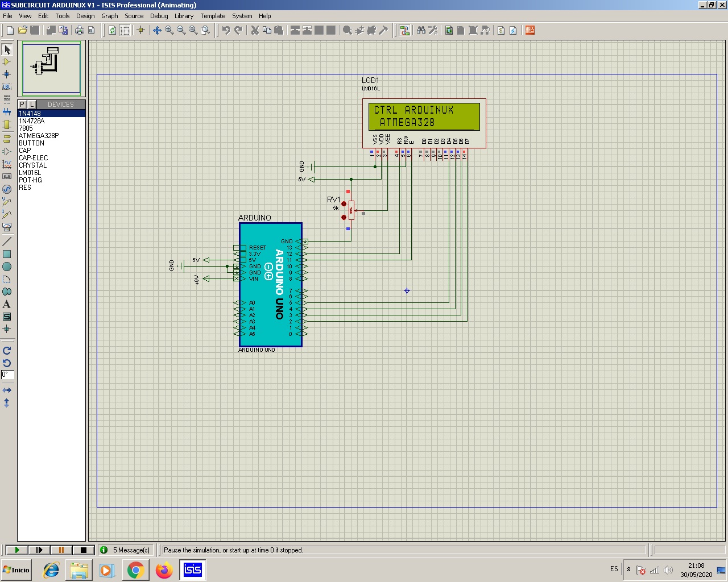The image size is (728, 582).
Task: Click the Stop simulation button
Action: [84, 550]
